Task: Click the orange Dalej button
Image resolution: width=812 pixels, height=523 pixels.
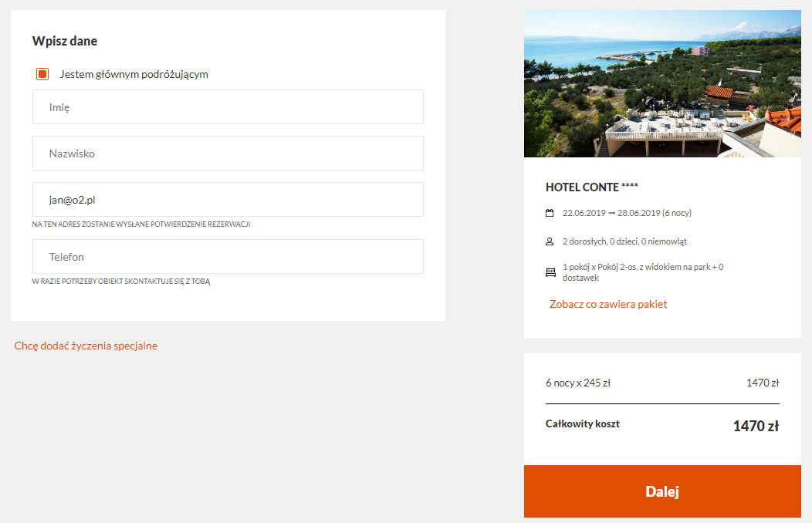Action: [x=662, y=491]
